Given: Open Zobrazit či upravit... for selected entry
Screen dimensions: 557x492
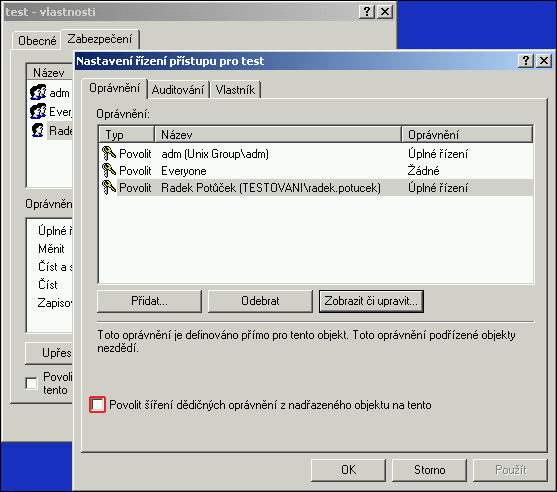Looking at the screenshot, I should [371, 301].
